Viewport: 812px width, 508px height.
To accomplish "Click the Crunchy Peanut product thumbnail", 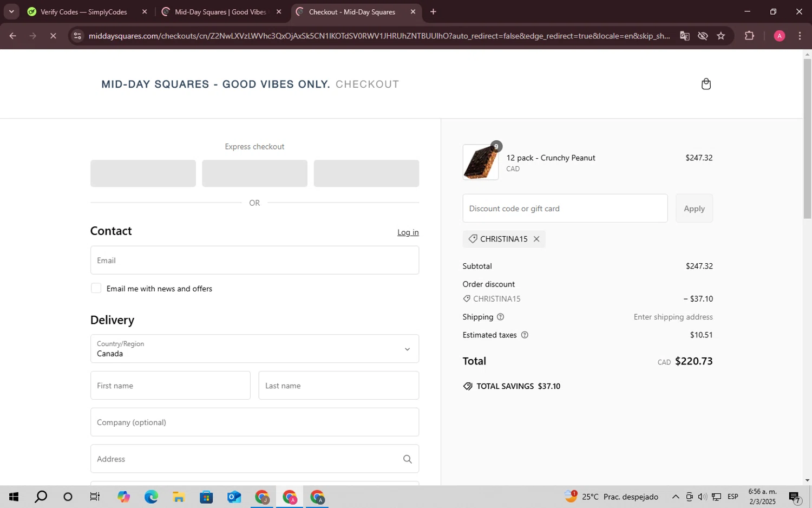I will point(481,162).
